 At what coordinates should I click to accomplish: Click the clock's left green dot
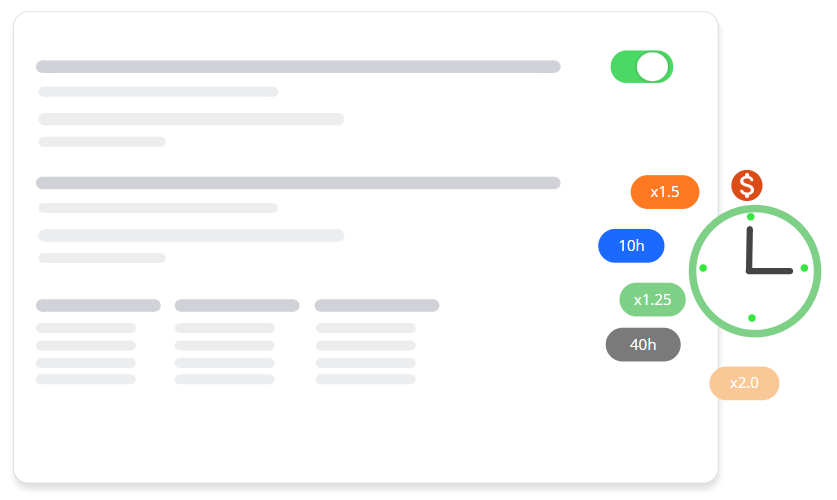point(703,268)
